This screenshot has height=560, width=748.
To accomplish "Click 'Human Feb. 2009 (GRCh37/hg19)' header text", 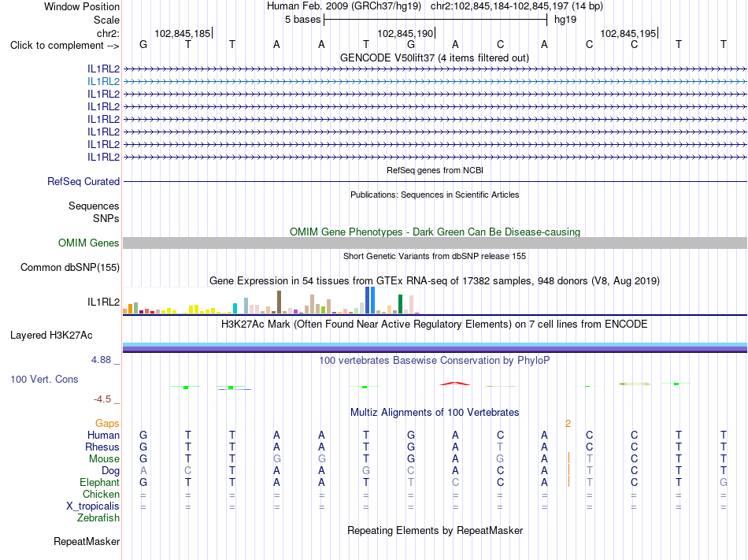I will (x=343, y=6).
